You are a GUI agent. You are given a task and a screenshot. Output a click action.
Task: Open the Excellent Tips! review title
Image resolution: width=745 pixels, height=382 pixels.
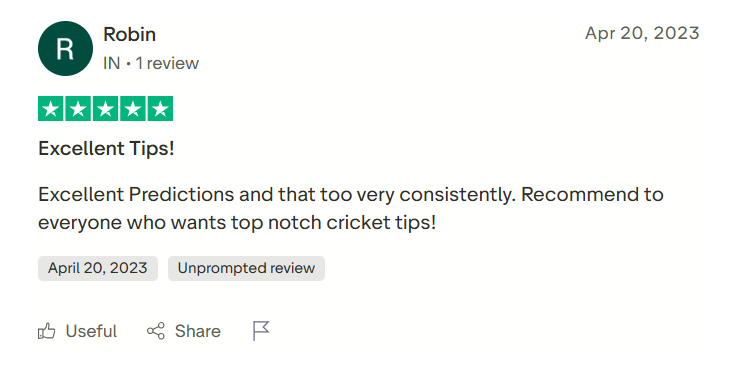[x=106, y=149]
